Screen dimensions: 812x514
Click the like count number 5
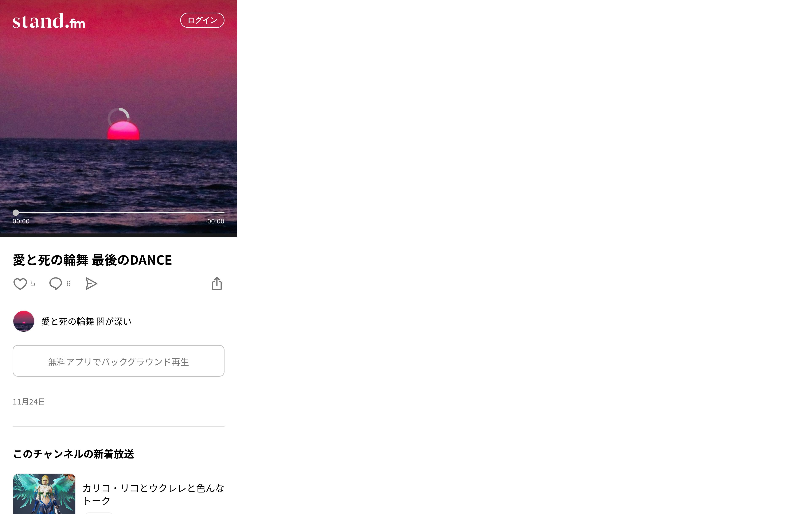click(x=33, y=284)
